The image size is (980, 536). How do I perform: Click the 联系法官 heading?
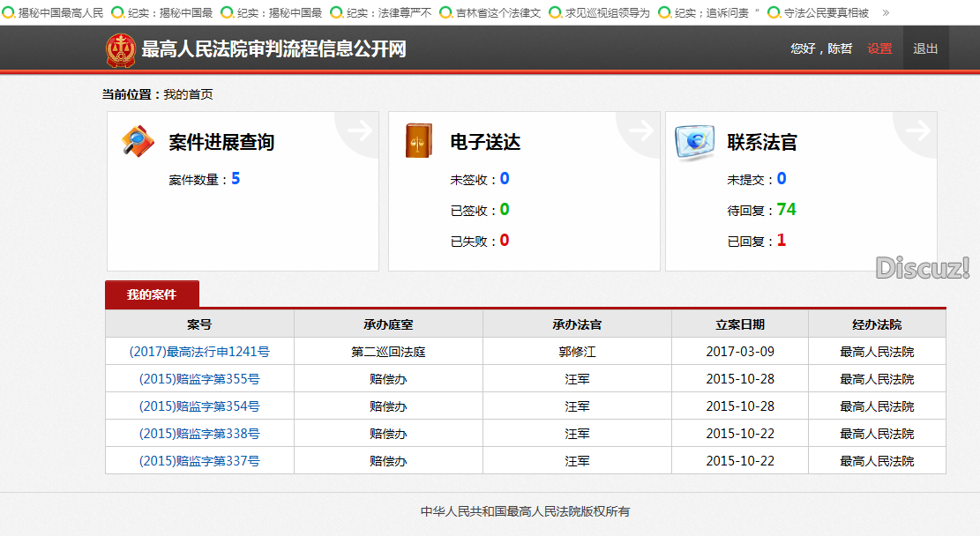(762, 143)
